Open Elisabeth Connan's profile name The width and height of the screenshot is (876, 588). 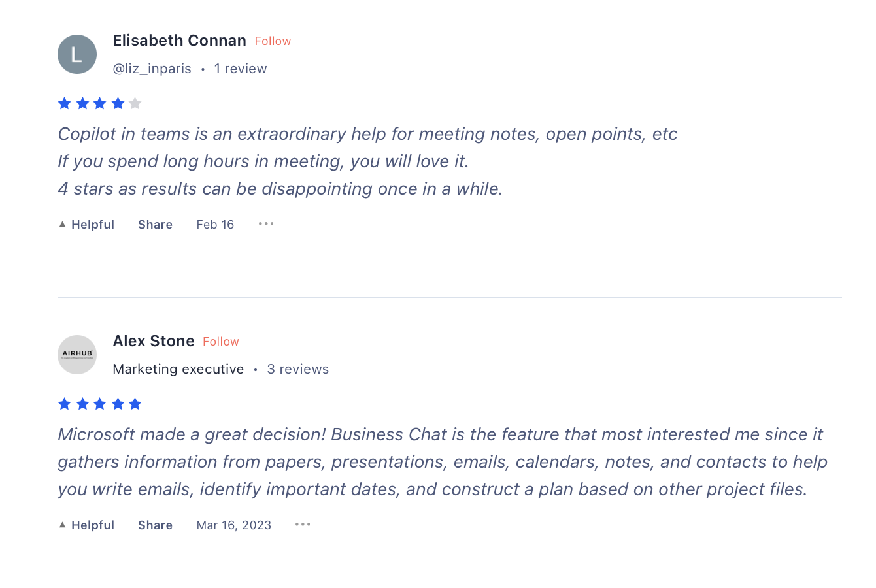coord(179,41)
